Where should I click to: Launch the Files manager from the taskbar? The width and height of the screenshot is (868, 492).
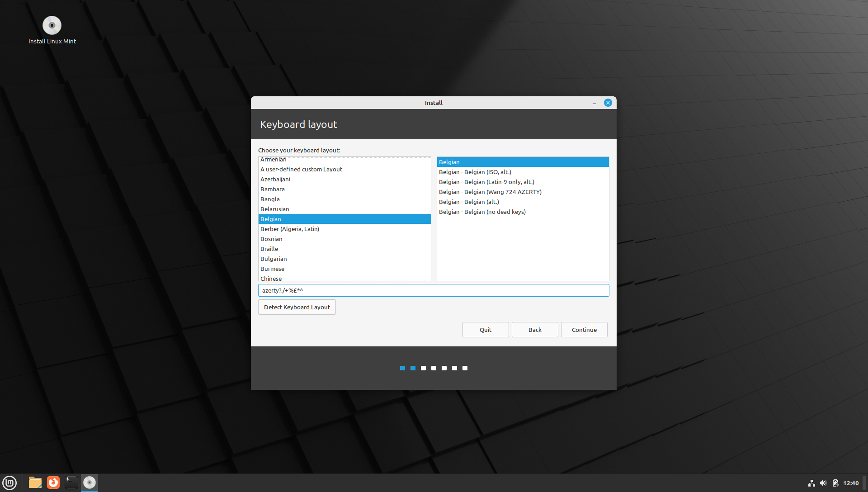click(35, 483)
